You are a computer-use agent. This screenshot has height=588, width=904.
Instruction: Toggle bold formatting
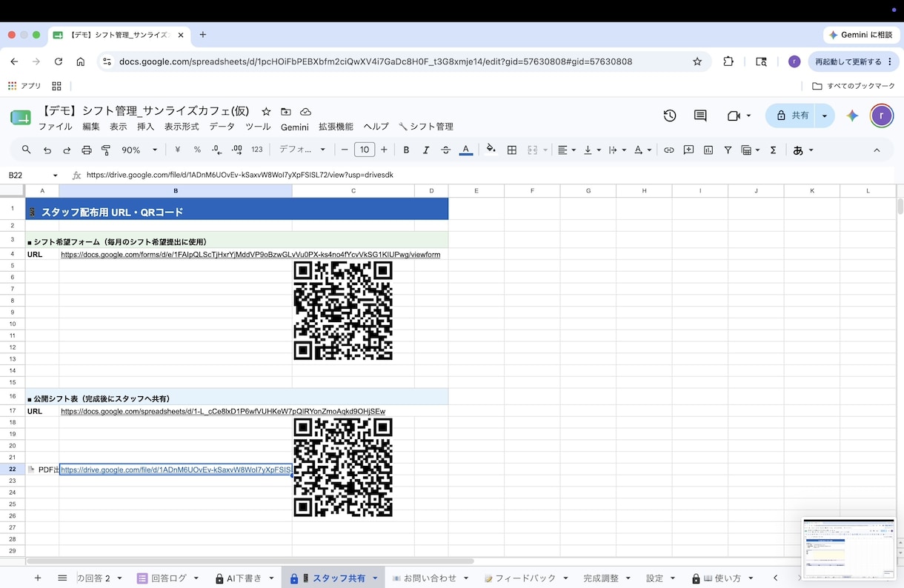(406, 150)
